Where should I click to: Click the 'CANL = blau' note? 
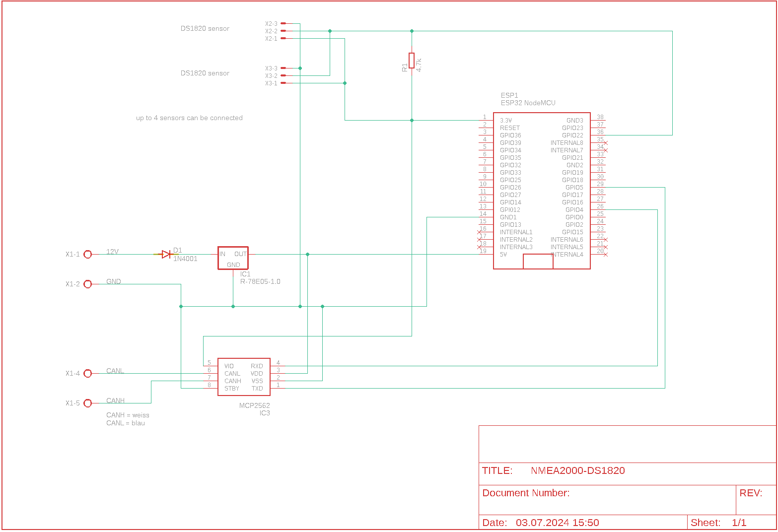click(x=126, y=423)
